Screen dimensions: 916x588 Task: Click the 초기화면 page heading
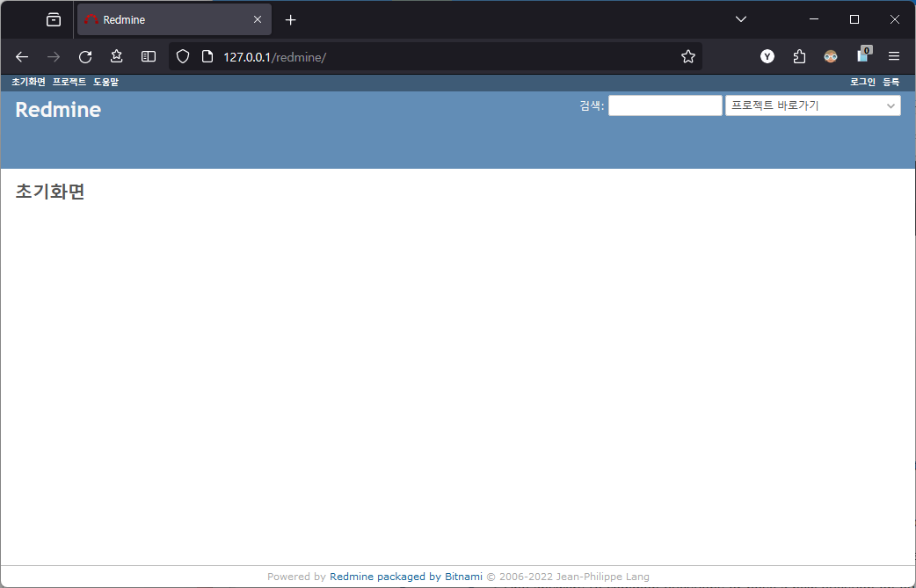50,192
